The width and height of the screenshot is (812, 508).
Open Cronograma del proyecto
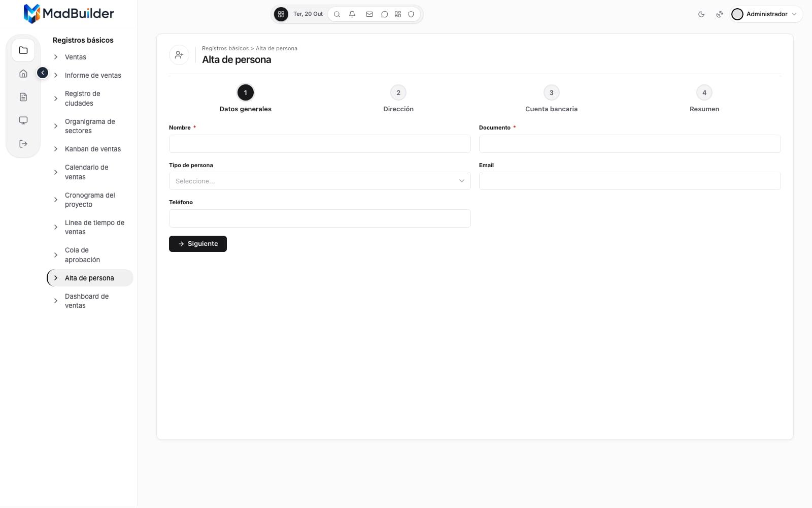pyautogui.click(x=90, y=200)
